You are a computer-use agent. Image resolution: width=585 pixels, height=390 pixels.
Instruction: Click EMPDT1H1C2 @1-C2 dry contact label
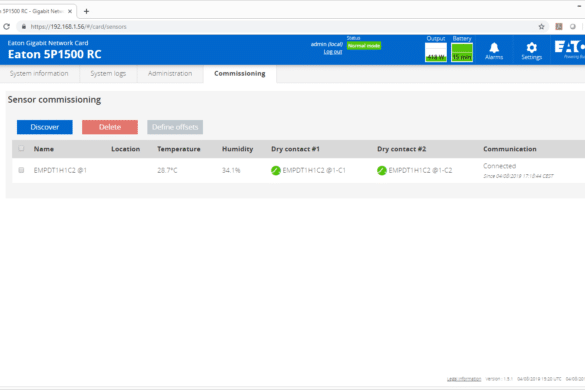(x=420, y=170)
